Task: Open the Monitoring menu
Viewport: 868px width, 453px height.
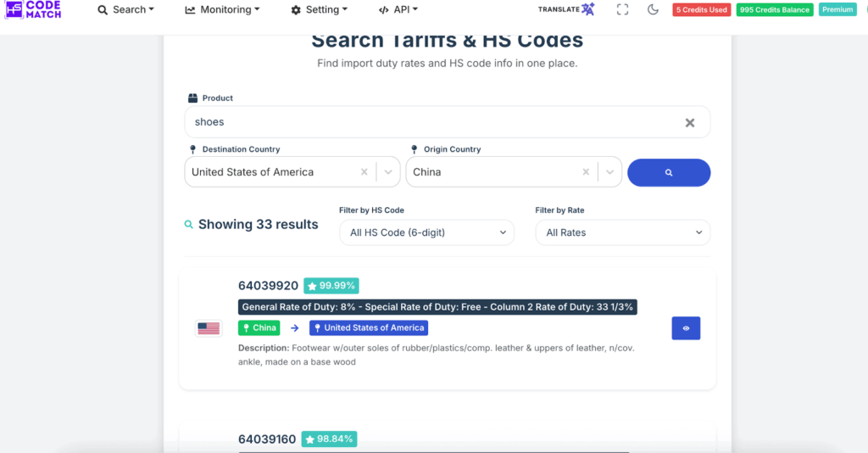Action: [x=222, y=9]
